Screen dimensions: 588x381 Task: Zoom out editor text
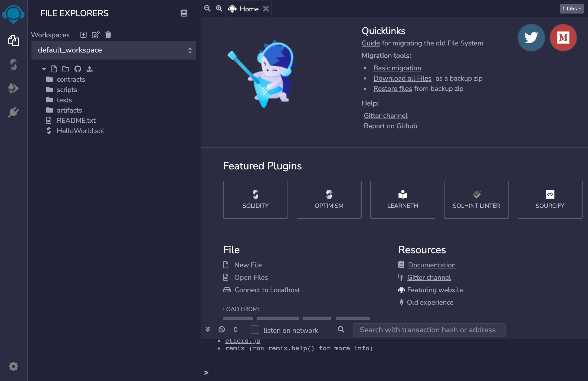click(207, 9)
